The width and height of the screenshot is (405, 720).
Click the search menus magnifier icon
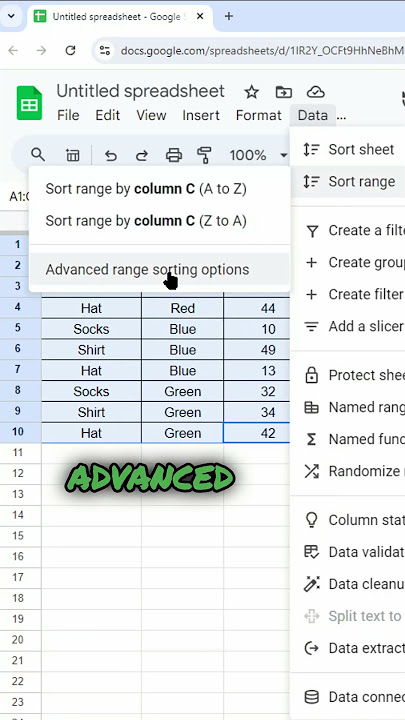[x=38, y=155]
